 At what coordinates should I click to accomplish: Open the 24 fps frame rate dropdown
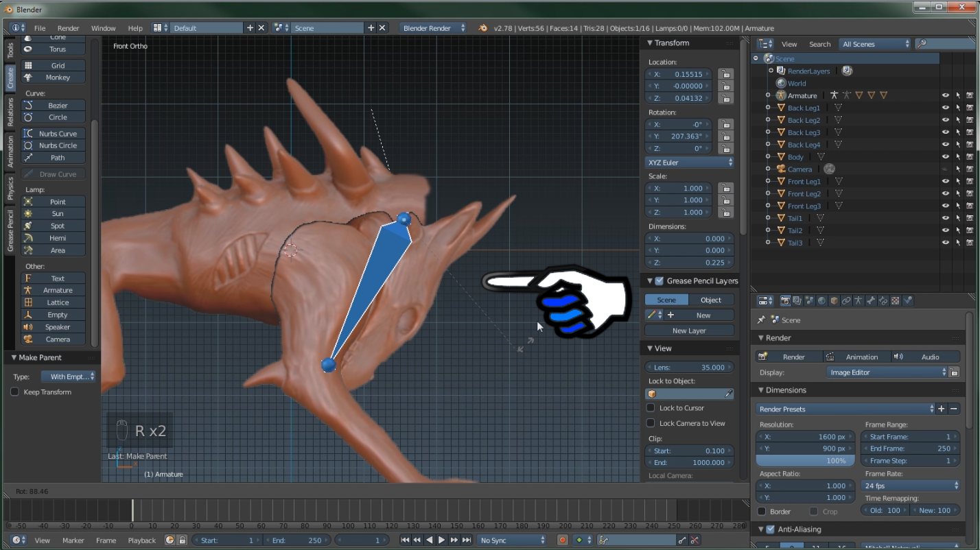coord(911,486)
